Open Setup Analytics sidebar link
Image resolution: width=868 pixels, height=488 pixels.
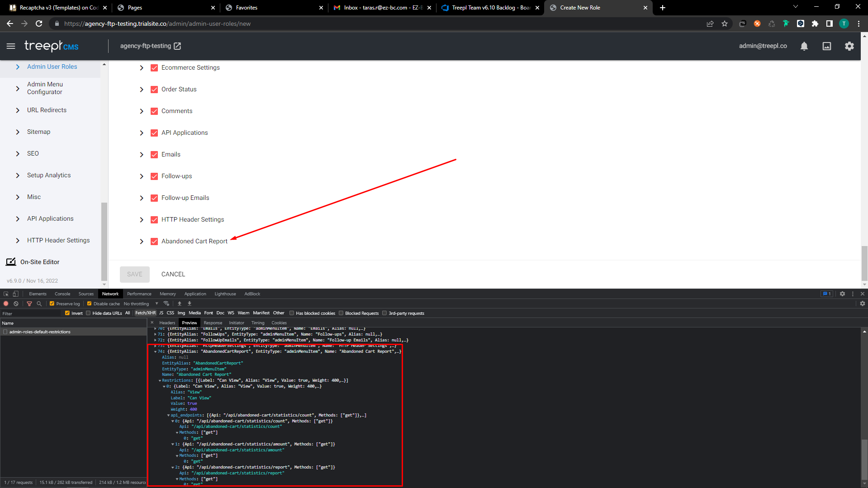49,175
